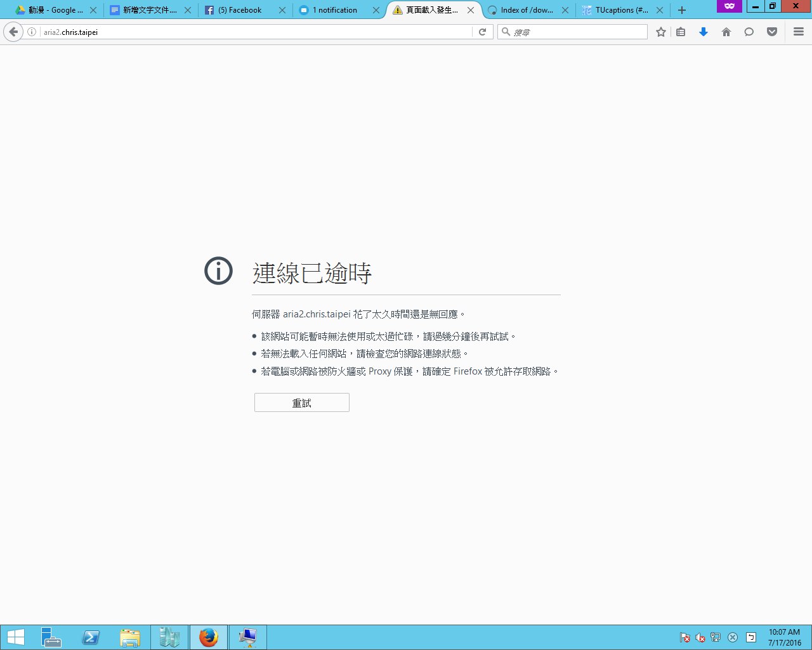Click the bullet text mentioning Proxy and Firefox
Screen dimensions: 812x650
tap(410, 371)
